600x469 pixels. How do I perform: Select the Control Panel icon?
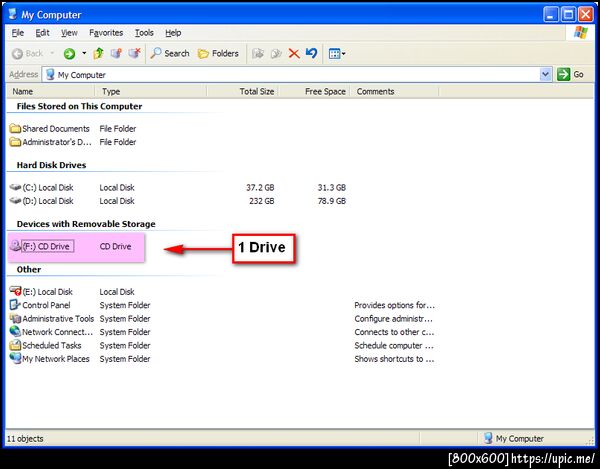(x=15, y=305)
